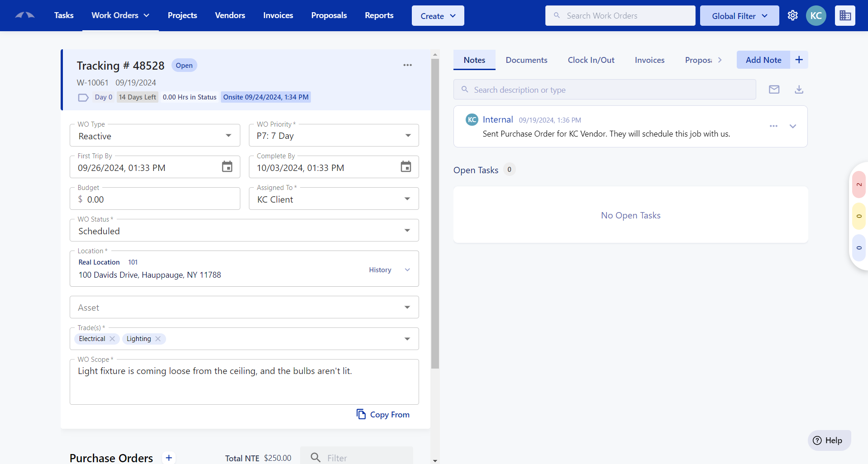Open Projects in top navigation

(182, 15)
